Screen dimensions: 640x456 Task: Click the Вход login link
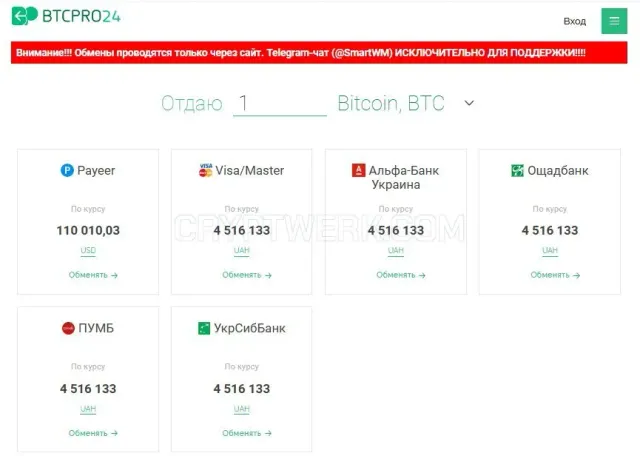(x=575, y=21)
